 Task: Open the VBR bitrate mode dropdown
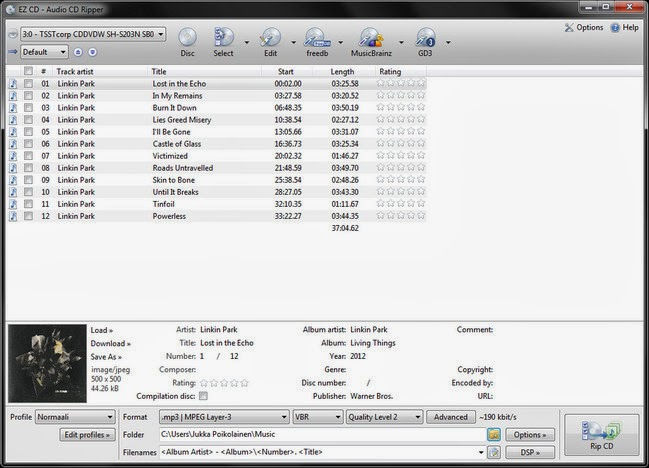pos(318,417)
